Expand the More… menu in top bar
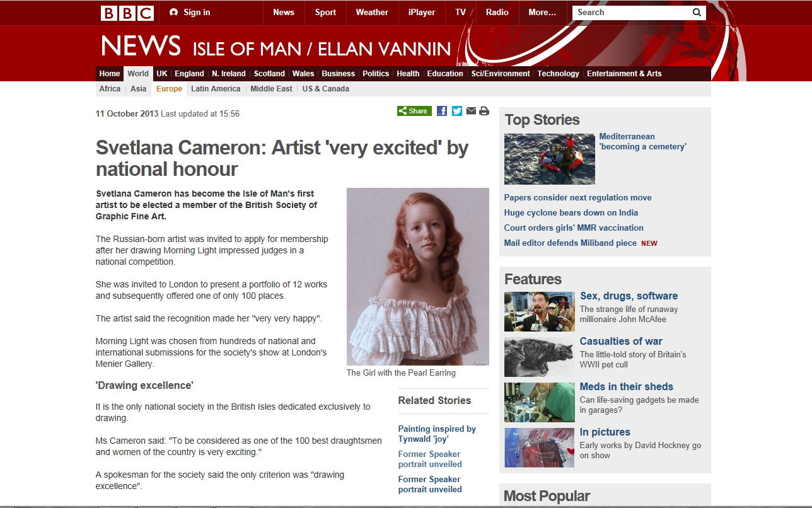This screenshot has width=812, height=508. point(542,12)
